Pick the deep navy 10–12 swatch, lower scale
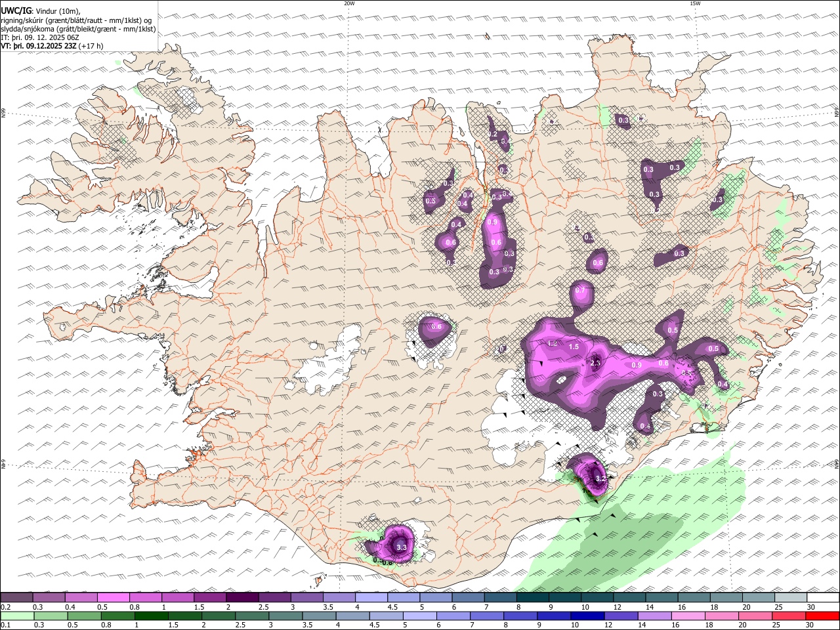Image resolution: width=840 pixels, height=630 pixels. coord(588,616)
